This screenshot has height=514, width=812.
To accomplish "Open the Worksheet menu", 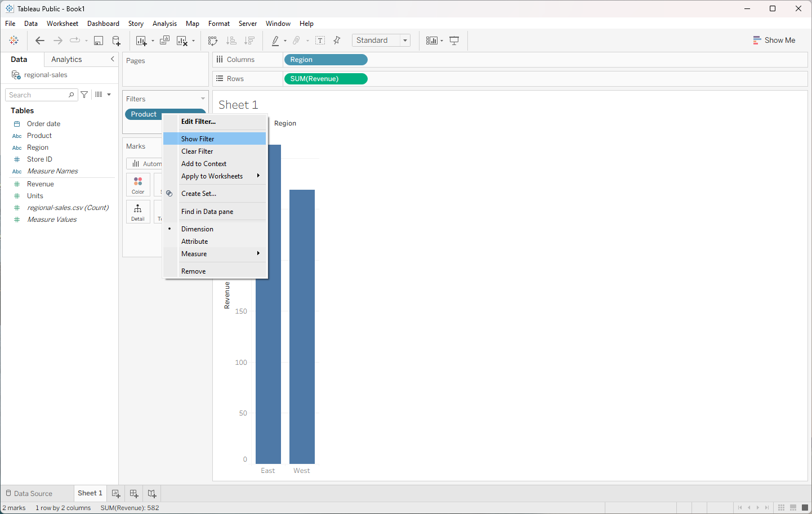I will click(63, 24).
